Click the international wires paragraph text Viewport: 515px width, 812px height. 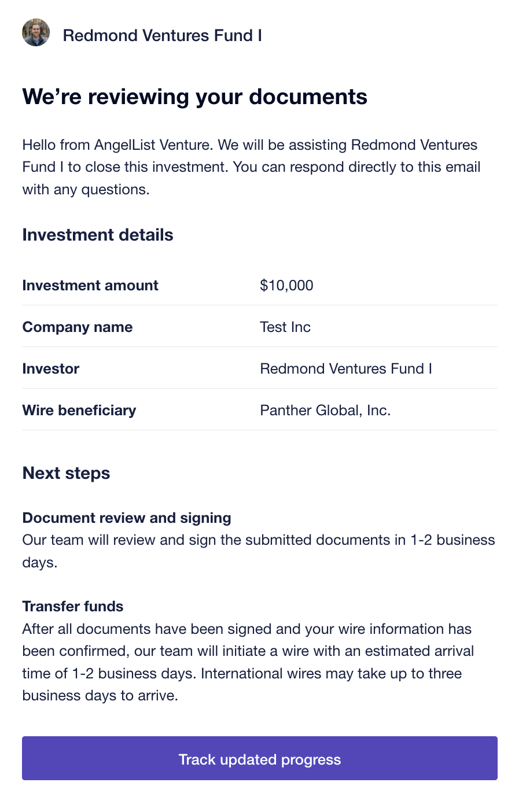click(x=248, y=662)
